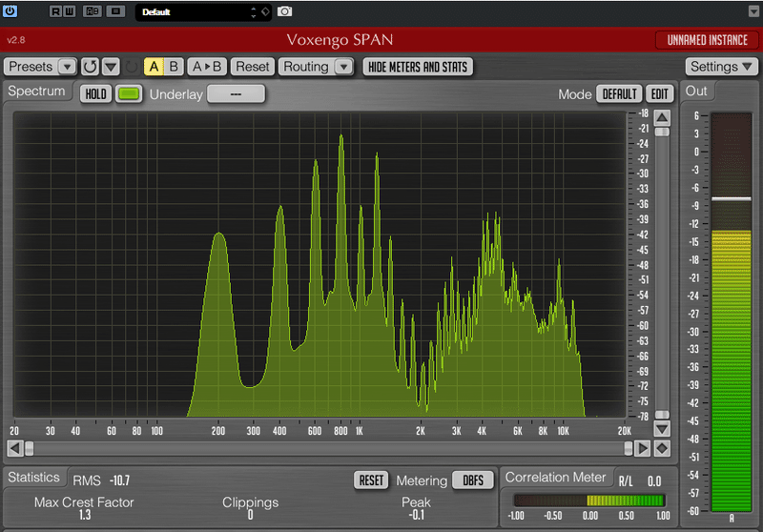Click the R/L correlation channel label
Viewport: 763px width, 532px height.
pos(626,481)
